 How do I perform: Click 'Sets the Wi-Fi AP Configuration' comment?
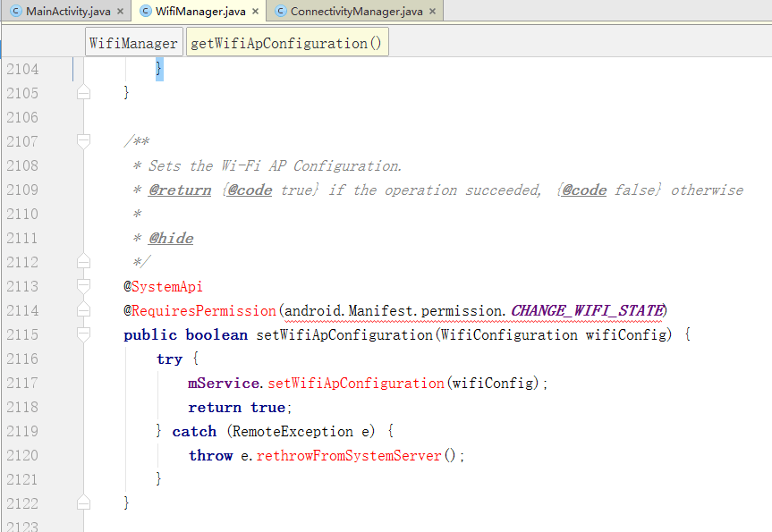coord(275,165)
